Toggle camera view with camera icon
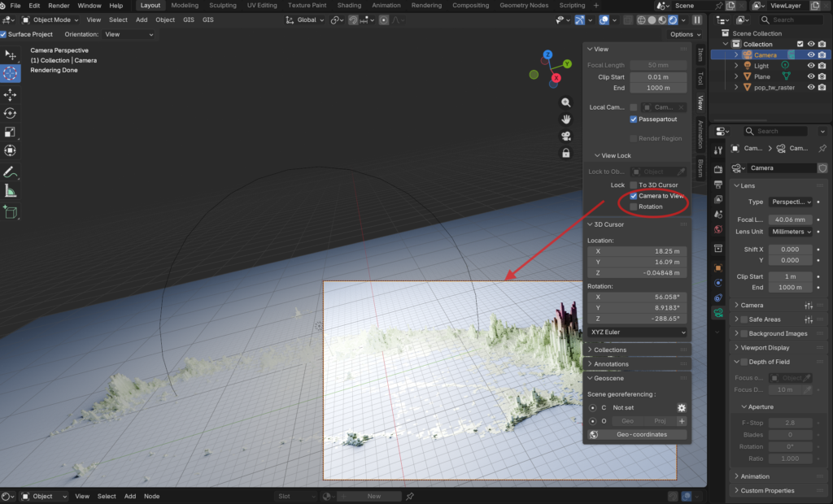The height and width of the screenshot is (504, 833). (x=566, y=136)
